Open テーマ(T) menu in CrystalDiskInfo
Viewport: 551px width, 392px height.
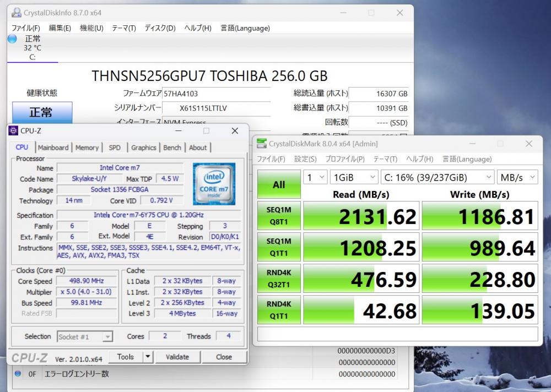point(123,28)
